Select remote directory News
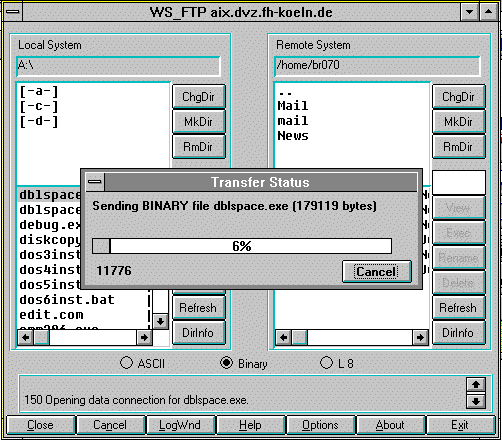The width and height of the screenshot is (502, 443). coord(293,136)
